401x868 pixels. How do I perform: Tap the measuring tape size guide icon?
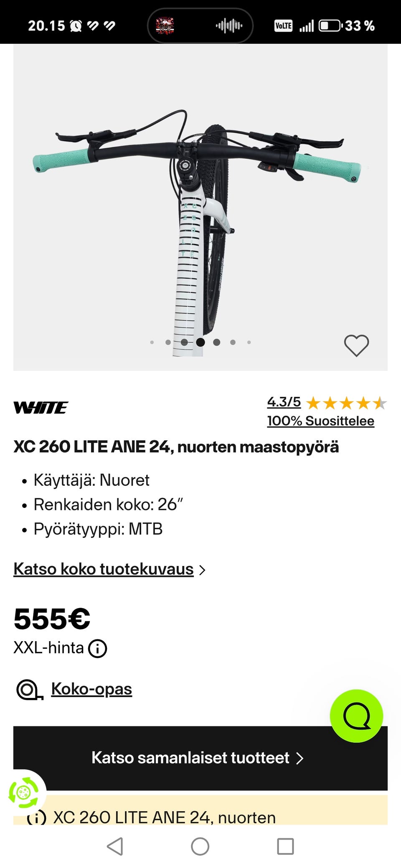[29, 690]
